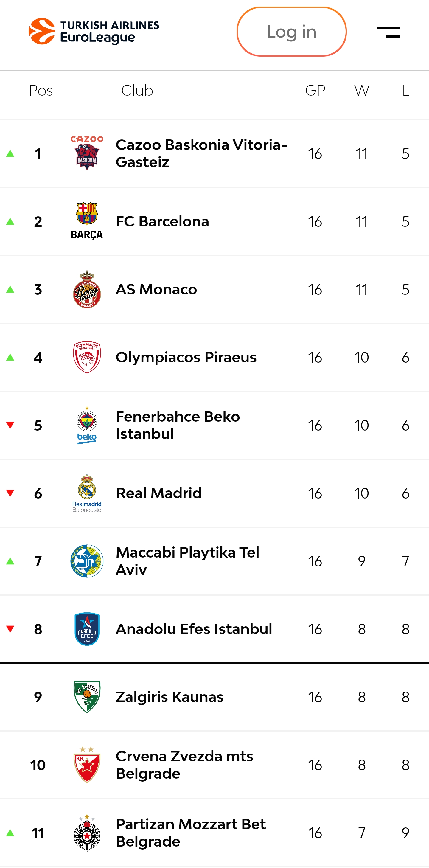Tap the Olympiacos Piraeus logo
The image size is (429, 868).
[x=87, y=357]
